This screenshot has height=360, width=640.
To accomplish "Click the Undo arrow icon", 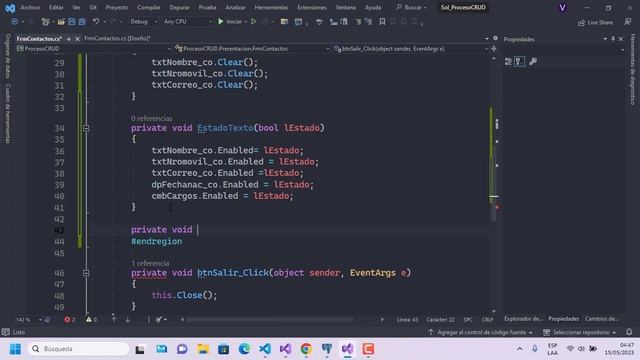I will point(96,22).
